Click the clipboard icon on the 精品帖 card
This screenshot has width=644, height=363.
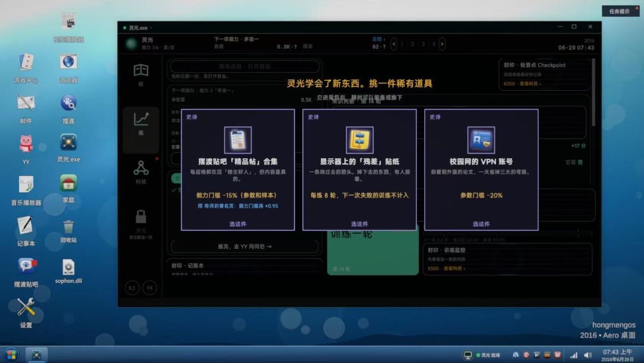coord(238,140)
